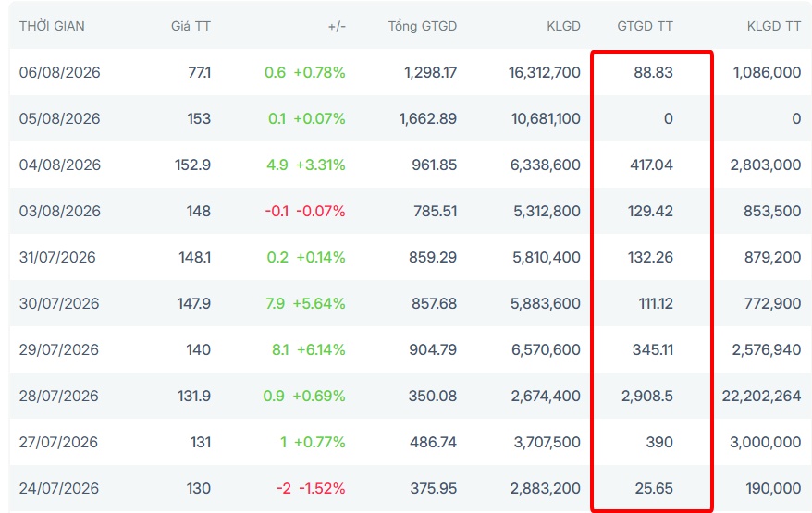This screenshot has height=513, width=812.
Task: Click price 131.9 in the 28/07/2026 row
Action: click(194, 396)
